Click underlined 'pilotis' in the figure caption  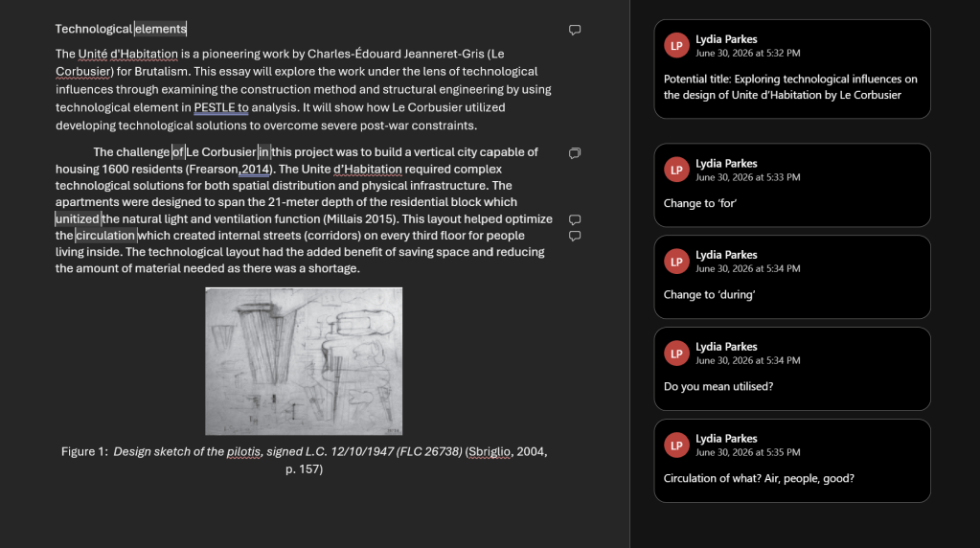(243, 451)
